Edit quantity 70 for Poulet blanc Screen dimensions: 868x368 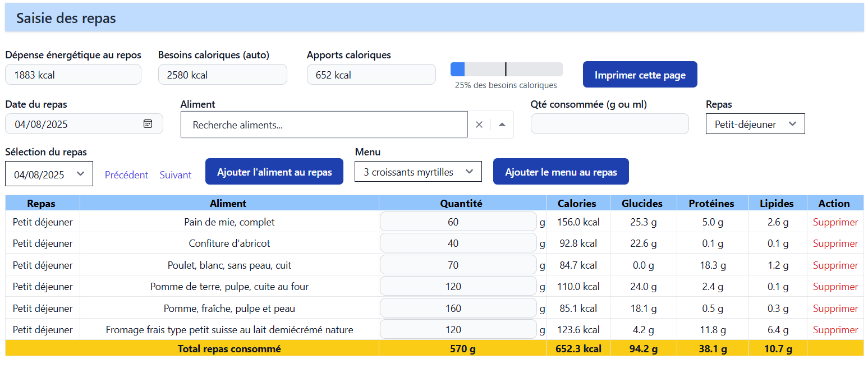coord(458,265)
